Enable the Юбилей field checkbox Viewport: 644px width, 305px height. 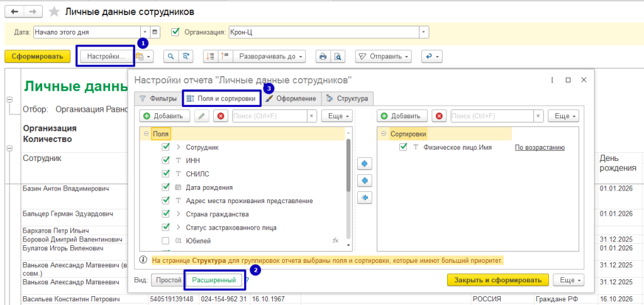166,241
